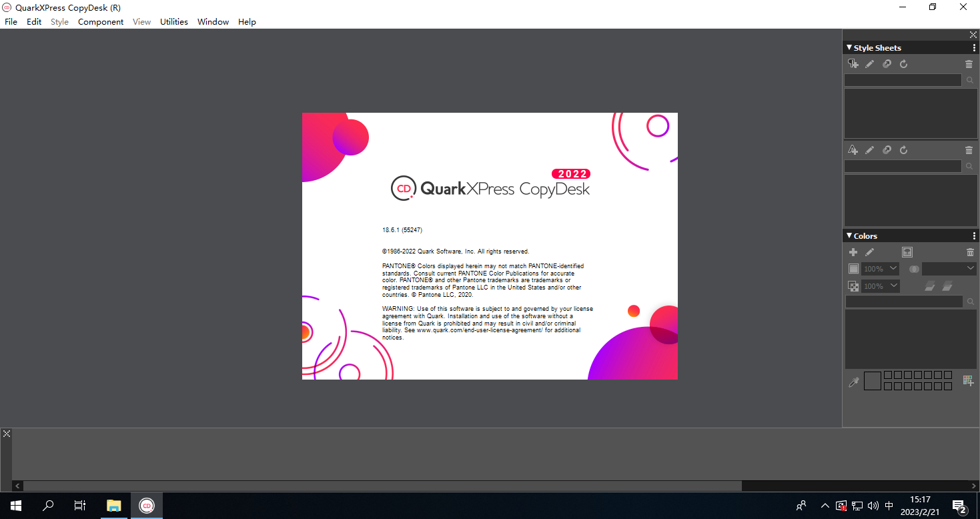Collapse the Style Sheets panel

(x=849, y=48)
